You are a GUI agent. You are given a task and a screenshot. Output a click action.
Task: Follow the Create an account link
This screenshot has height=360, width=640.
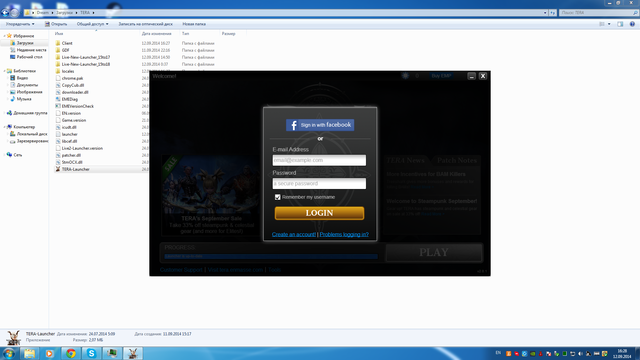(293, 234)
